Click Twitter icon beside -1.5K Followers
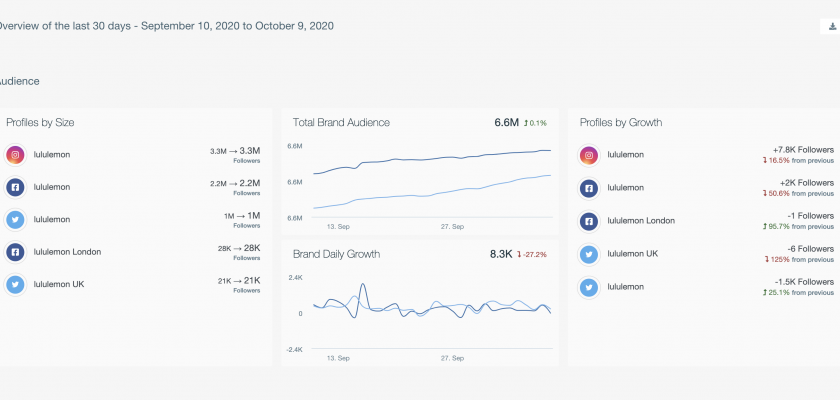The image size is (840, 400). point(589,287)
